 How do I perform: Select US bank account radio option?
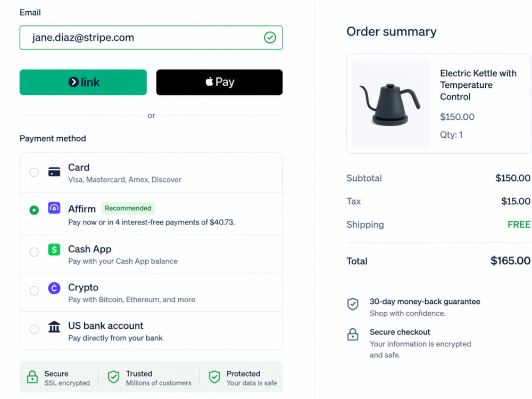click(34, 329)
